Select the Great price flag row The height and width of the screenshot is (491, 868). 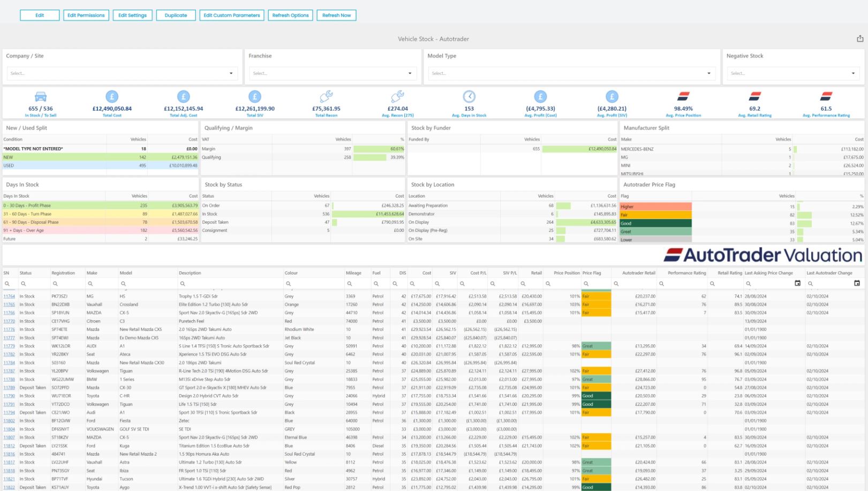point(742,231)
